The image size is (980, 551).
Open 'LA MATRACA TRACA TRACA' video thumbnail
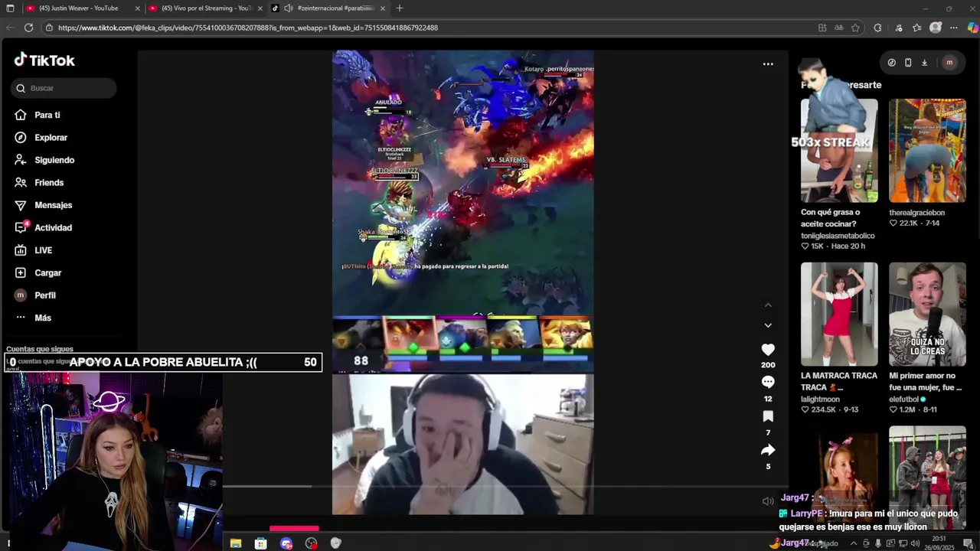pos(839,314)
